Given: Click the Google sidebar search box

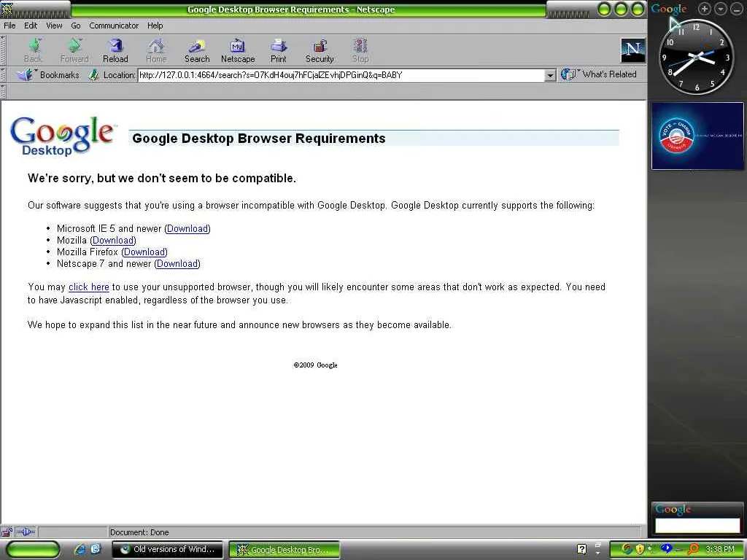Looking at the screenshot, I should click(x=697, y=526).
